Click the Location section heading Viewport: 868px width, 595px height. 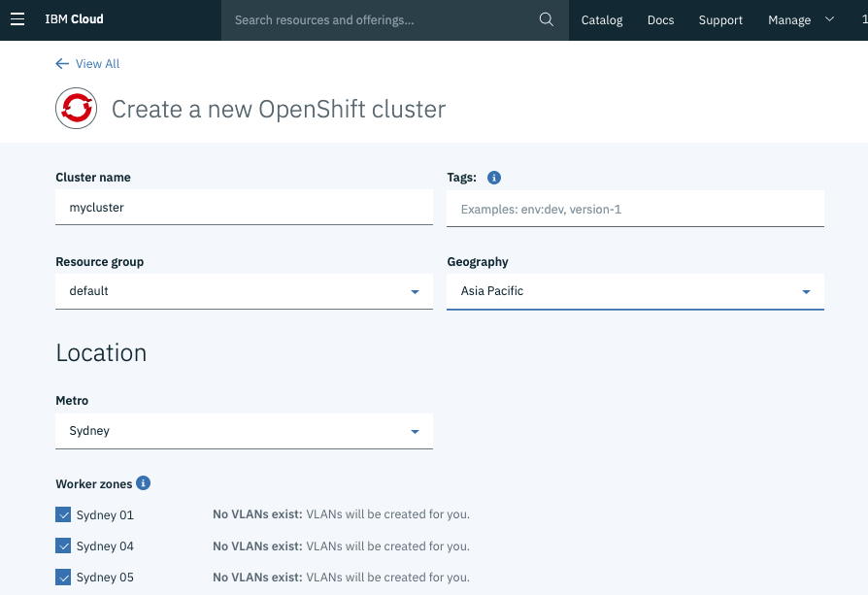tap(101, 353)
